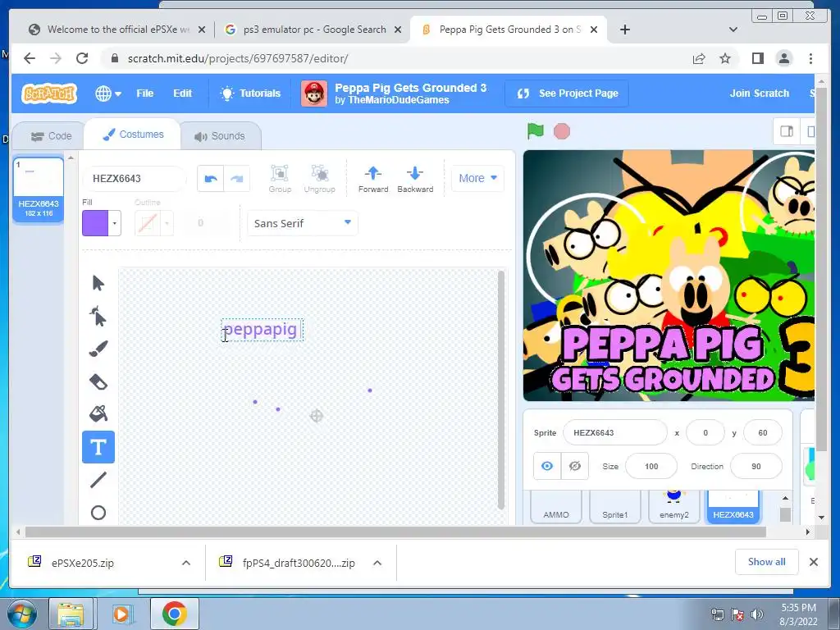
Task: Open the Chrome tab search chevron
Action: 733,30
